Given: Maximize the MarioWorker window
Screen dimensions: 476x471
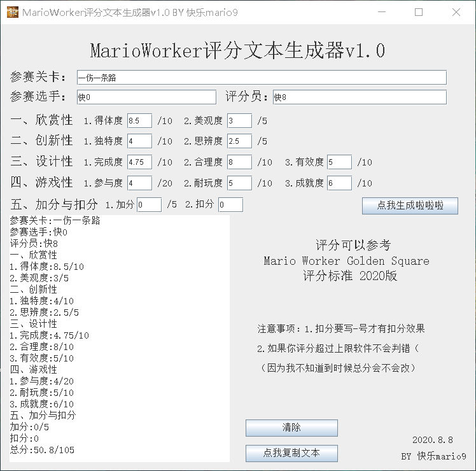Looking at the screenshot, I should coord(419,12).
